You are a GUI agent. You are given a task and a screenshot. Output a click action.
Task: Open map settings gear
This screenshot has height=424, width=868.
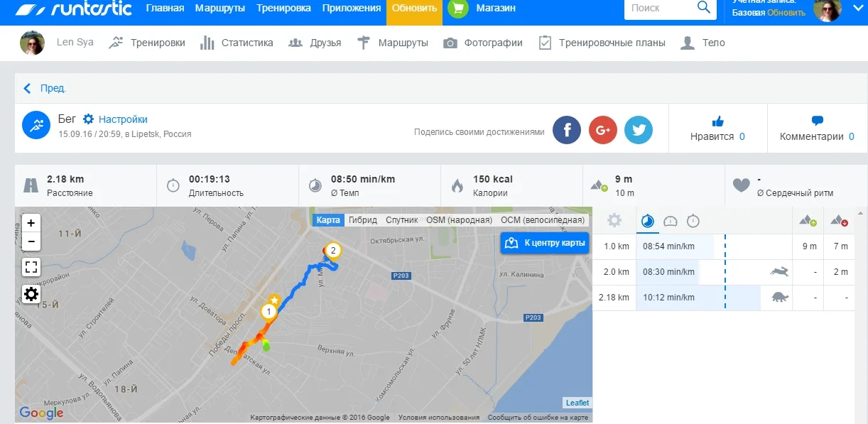click(x=31, y=293)
